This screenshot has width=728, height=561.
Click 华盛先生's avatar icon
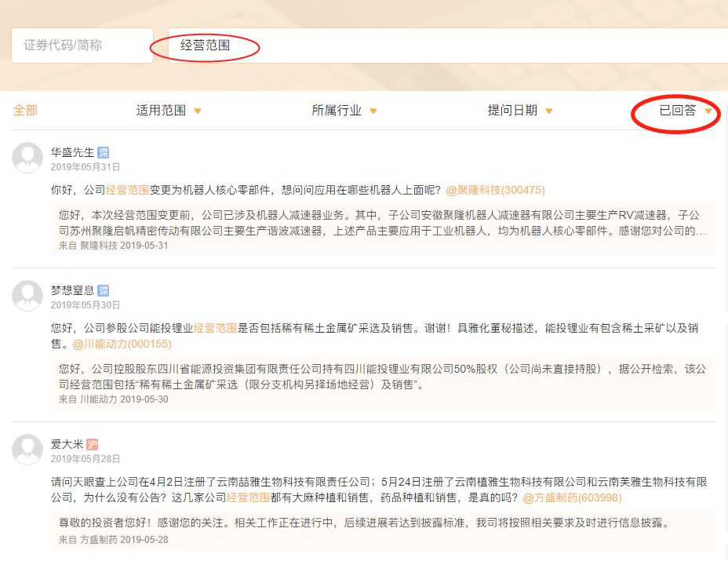pos(27,158)
